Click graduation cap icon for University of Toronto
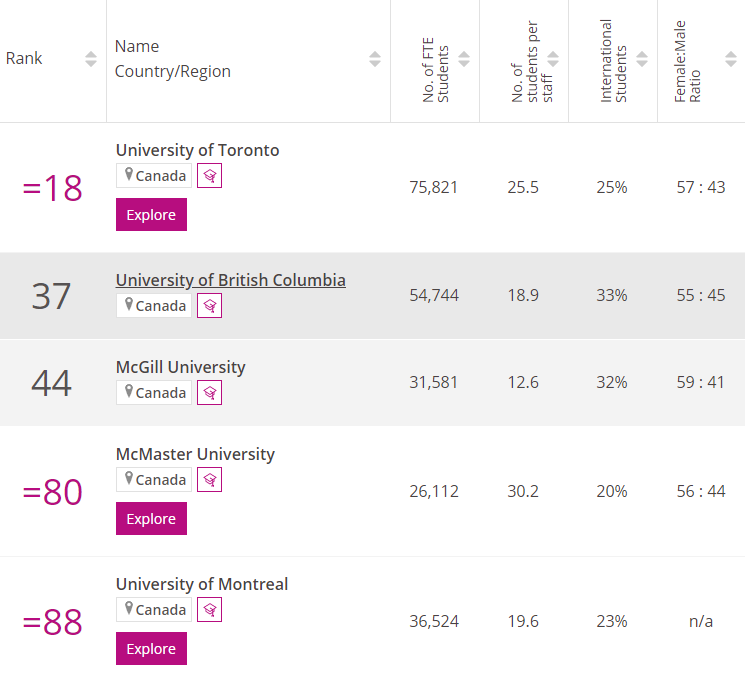This screenshot has width=745, height=681. (x=210, y=176)
